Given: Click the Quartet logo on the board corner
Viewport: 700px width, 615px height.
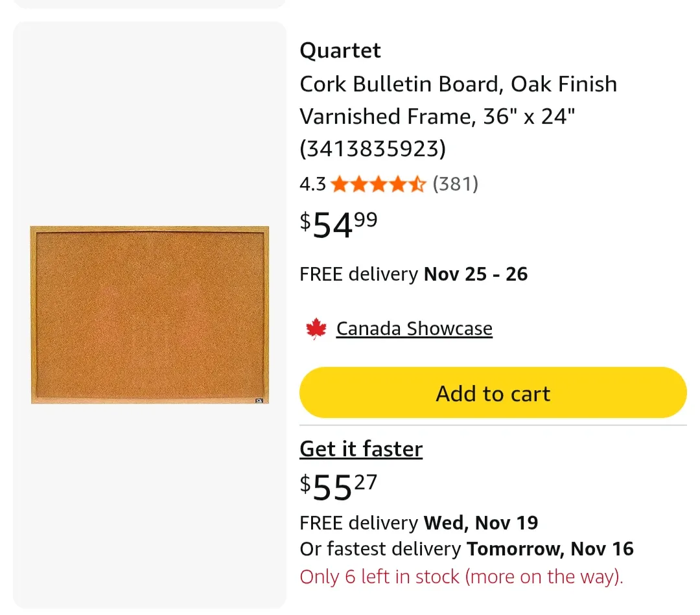Looking at the screenshot, I should click(259, 400).
